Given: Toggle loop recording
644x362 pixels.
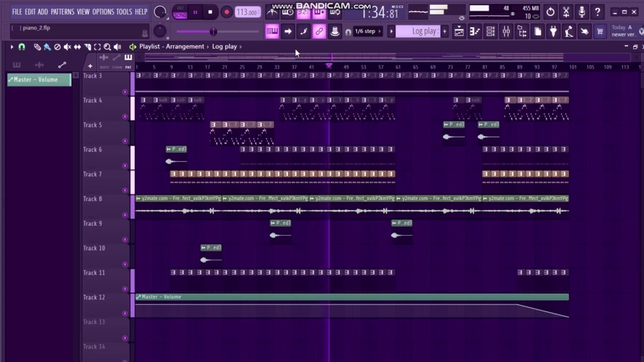Looking at the screenshot, I should tap(335, 12).
